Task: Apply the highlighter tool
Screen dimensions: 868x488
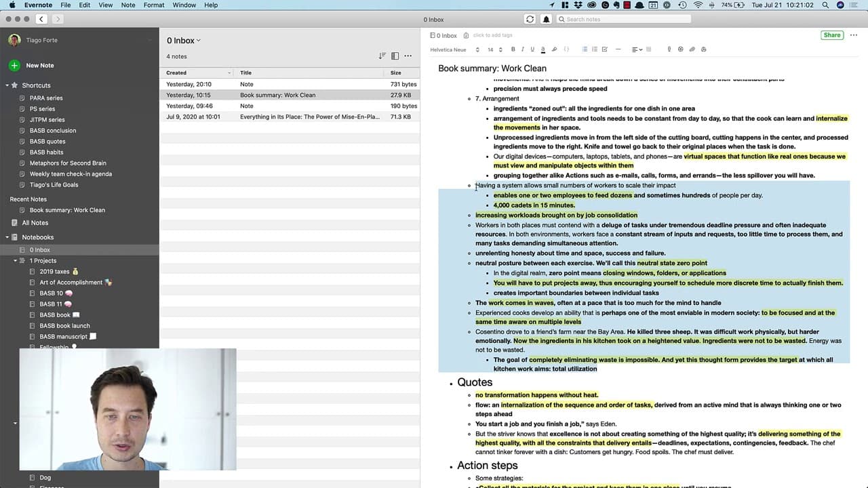Action: [554, 49]
